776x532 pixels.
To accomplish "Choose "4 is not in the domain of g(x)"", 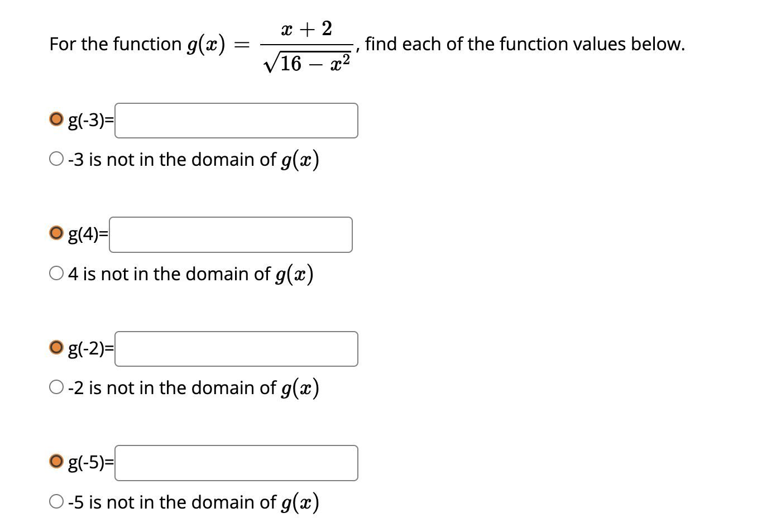I will 56,273.
